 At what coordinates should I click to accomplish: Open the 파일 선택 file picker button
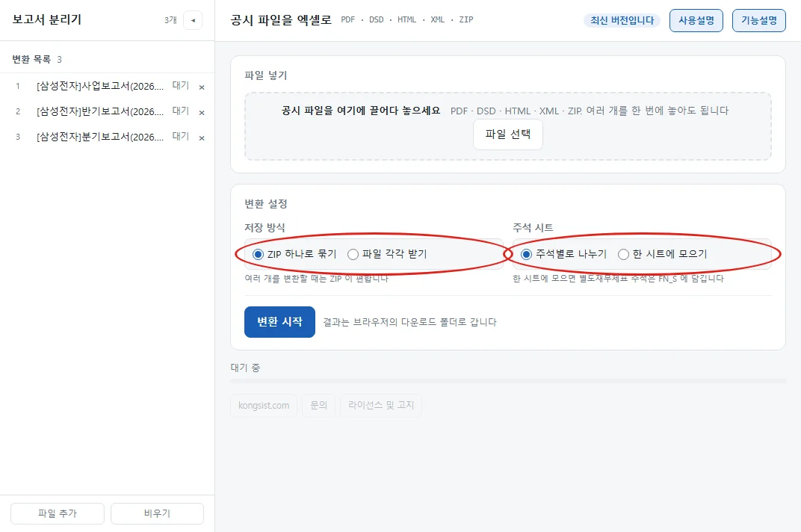[x=508, y=134]
